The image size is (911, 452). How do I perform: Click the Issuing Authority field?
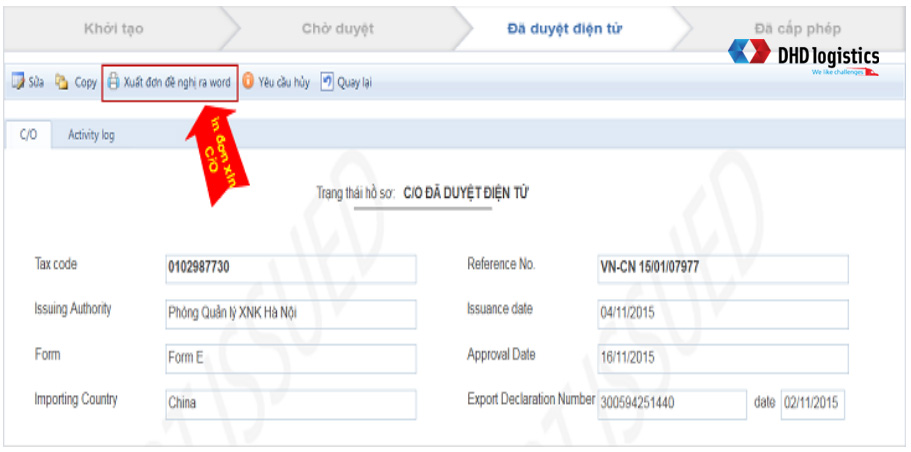coord(290,314)
